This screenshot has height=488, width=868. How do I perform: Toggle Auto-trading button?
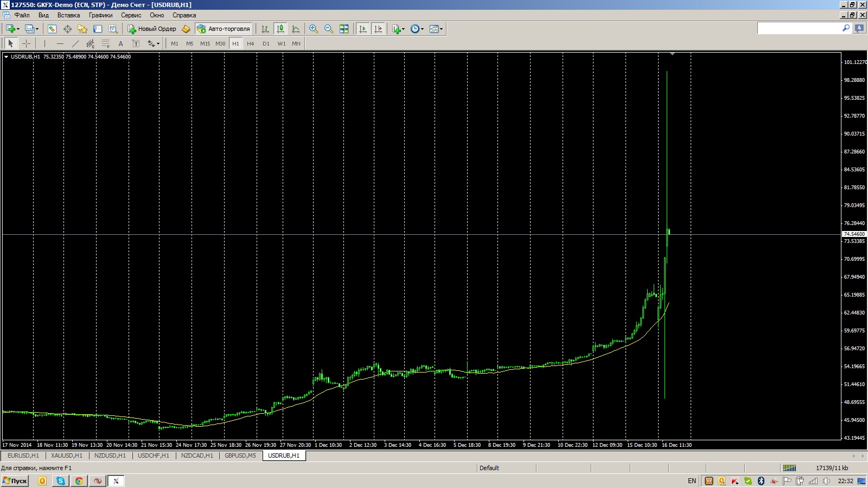click(x=224, y=29)
